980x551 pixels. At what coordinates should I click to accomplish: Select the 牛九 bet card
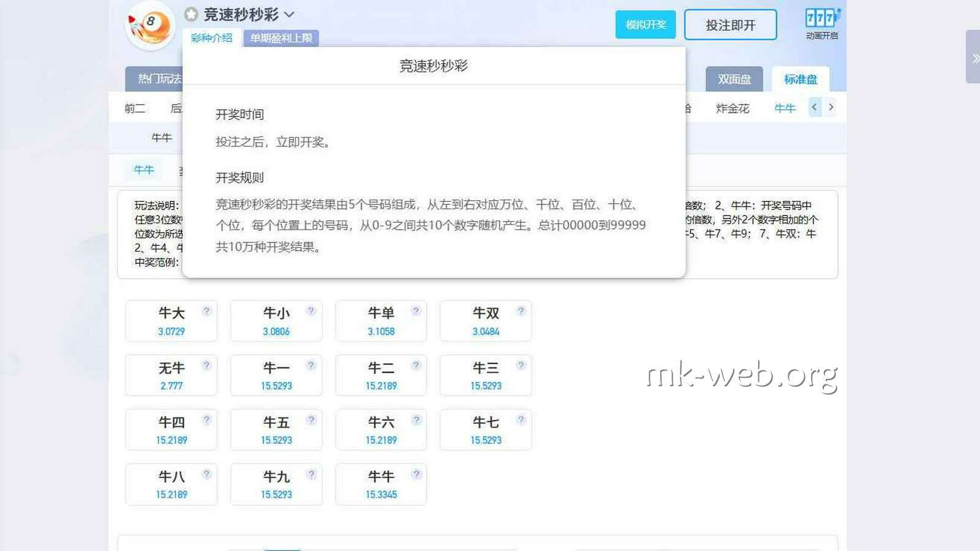click(276, 484)
